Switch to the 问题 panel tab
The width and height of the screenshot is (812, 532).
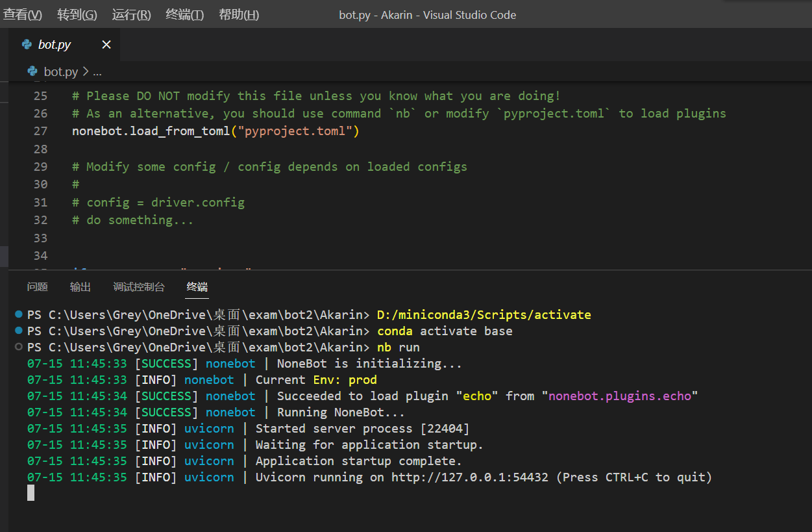point(38,287)
